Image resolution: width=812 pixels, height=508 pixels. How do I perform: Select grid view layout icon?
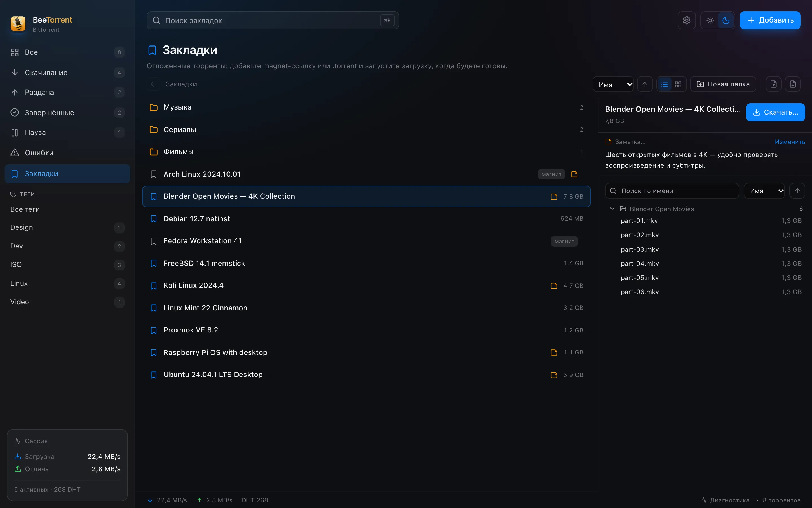(x=678, y=84)
